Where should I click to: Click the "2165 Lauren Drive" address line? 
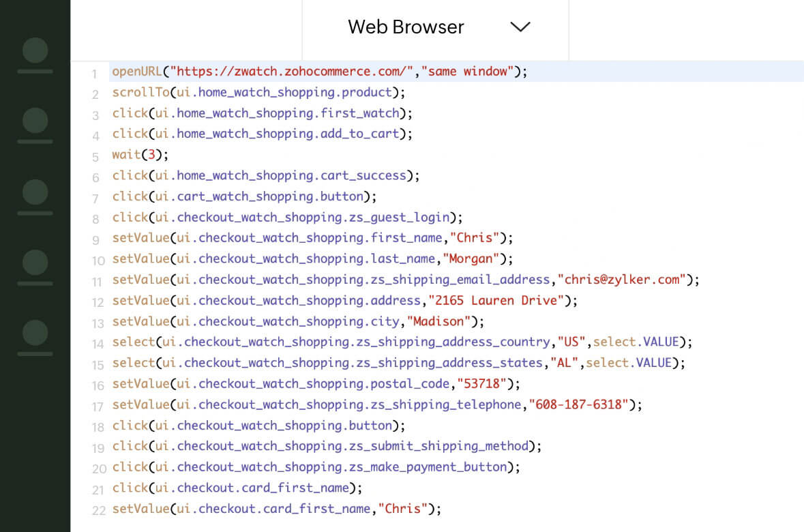point(344,301)
